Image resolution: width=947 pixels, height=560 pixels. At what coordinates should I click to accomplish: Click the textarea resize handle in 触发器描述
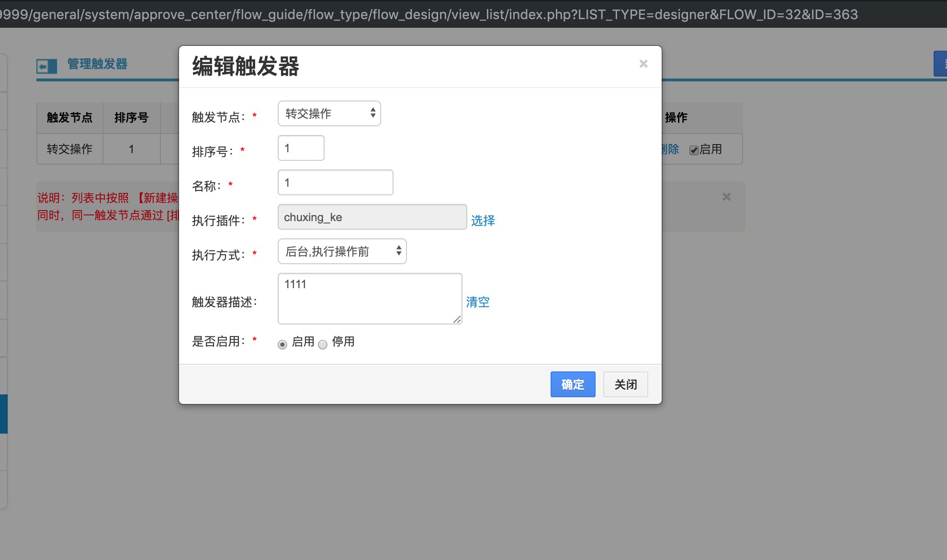pos(457,320)
